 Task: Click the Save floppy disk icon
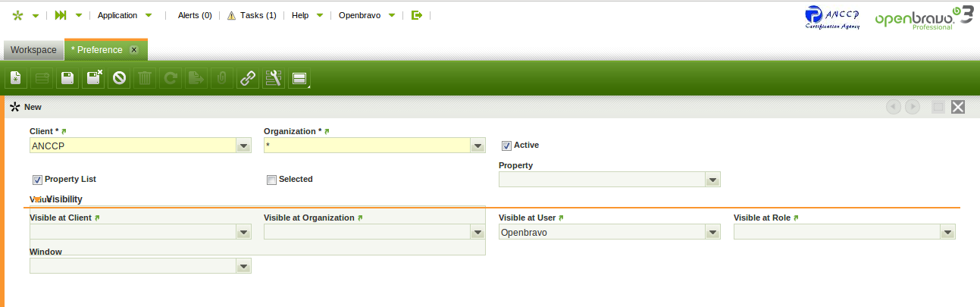click(x=67, y=78)
